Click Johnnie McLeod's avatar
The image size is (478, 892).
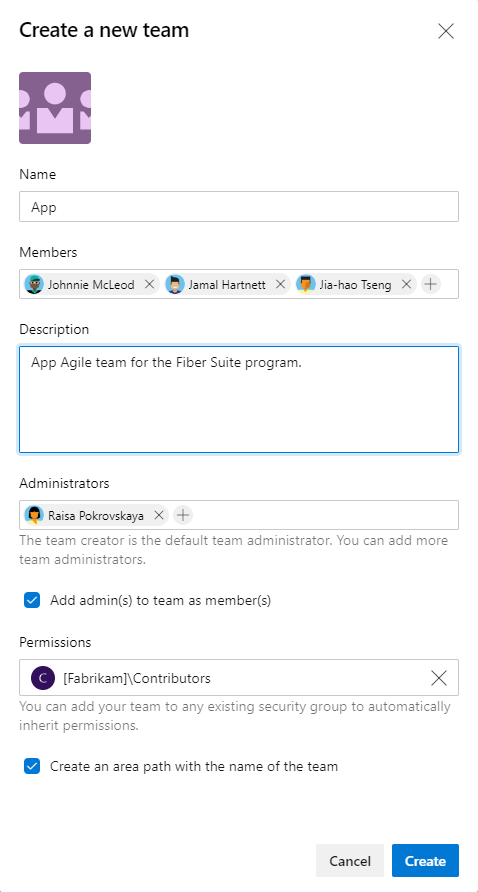click(x=34, y=284)
